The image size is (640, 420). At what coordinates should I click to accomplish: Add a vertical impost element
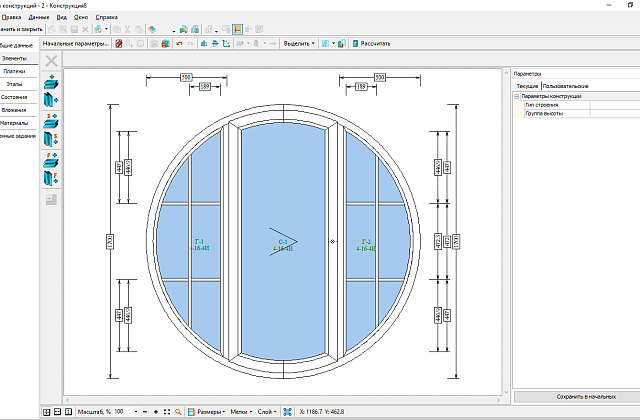click(51, 100)
